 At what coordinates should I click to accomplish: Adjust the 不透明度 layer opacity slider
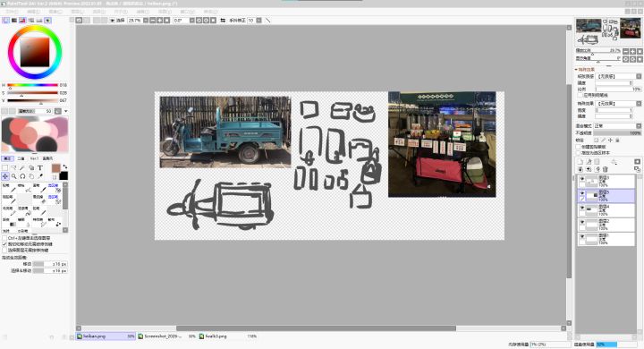[617, 133]
